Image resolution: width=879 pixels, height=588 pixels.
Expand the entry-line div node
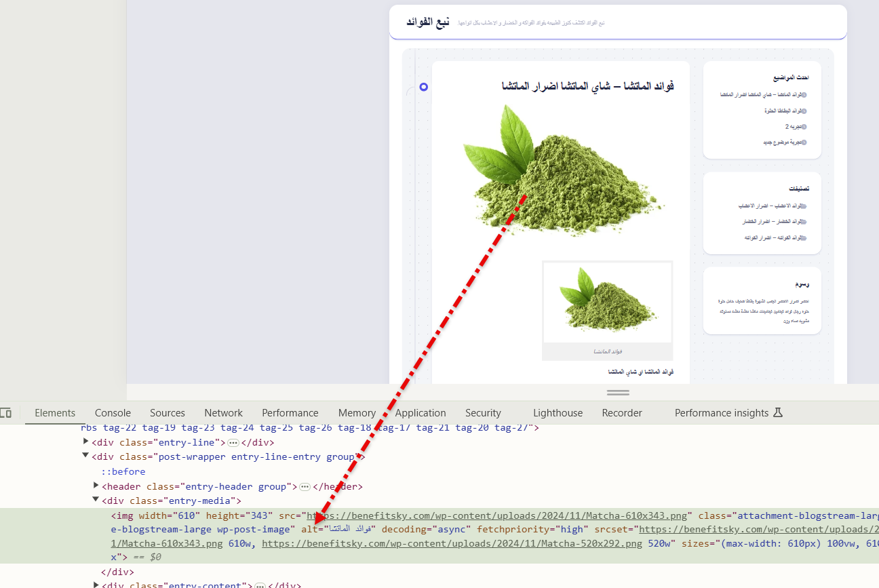tap(85, 442)
